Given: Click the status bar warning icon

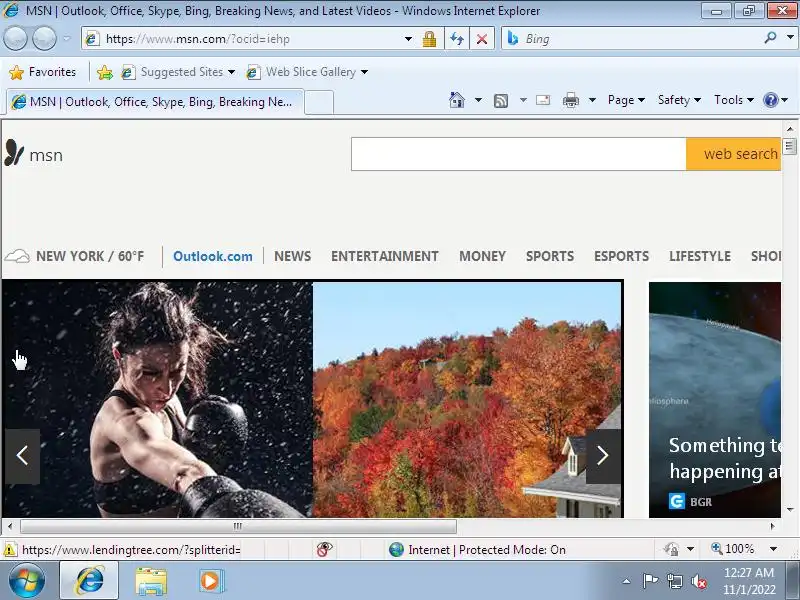Looking at the screenshot, I should pyautogui.click(x=9, y=550).
